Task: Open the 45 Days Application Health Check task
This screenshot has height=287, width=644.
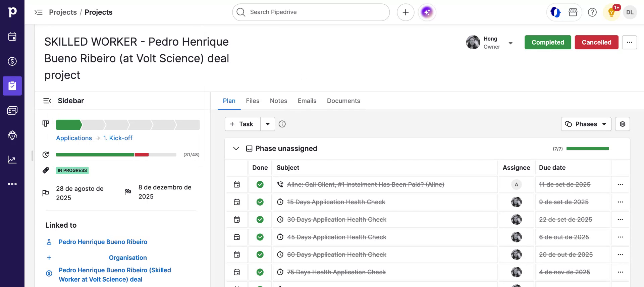Action: tap(337, 237)
